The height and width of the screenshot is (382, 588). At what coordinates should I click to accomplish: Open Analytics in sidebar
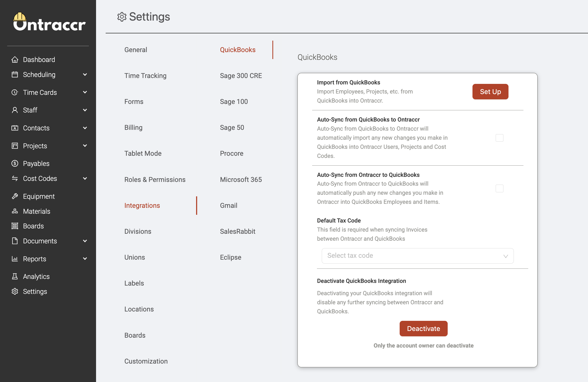tap(36, 276)
